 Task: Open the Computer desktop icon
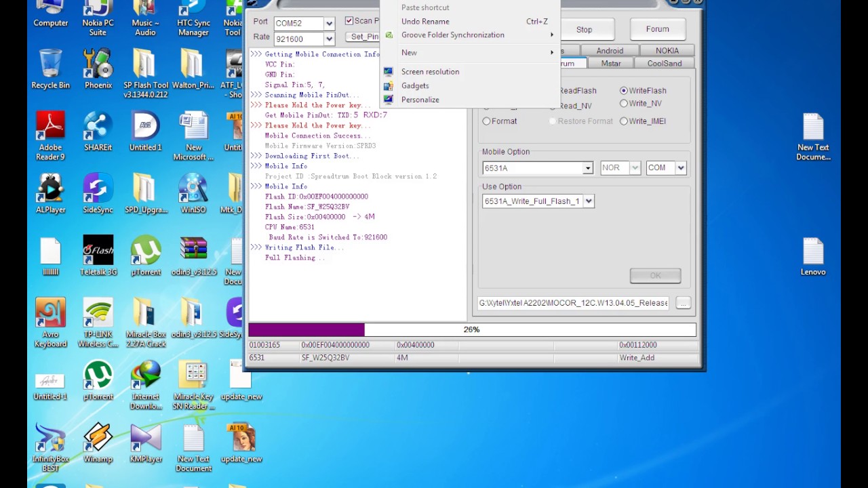[x=51, y=15]
